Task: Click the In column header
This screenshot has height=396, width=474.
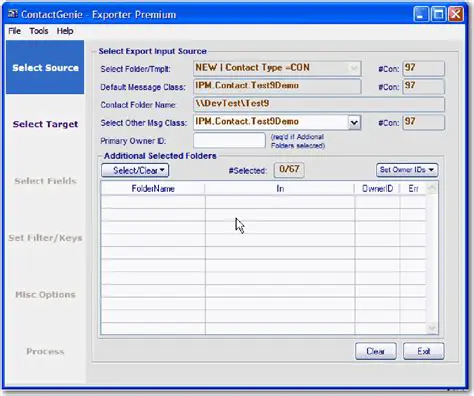Action: (x=280, y=189)
